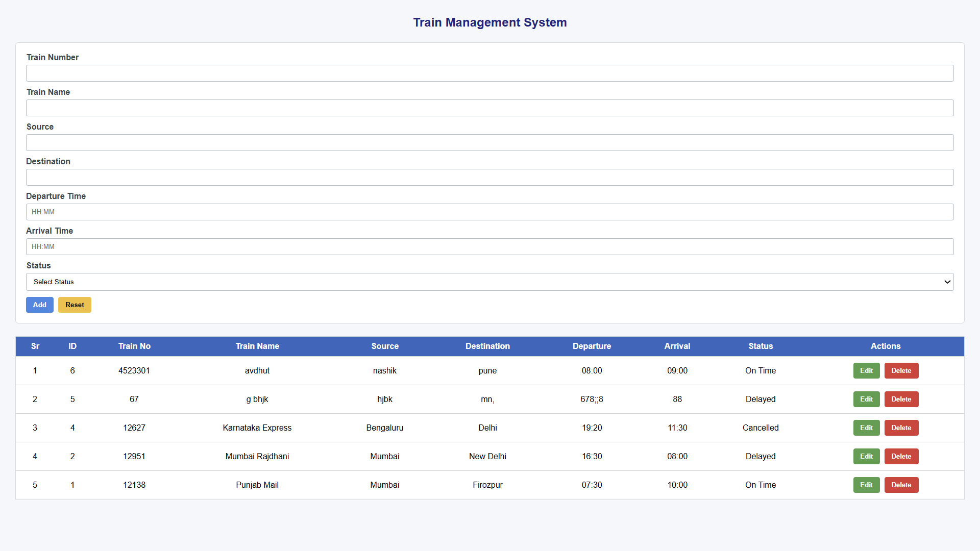The image size is (980, 551).
Task: Click the Departure Time HH:MM field
Action: pyautogui.click(x=490, y=212)
